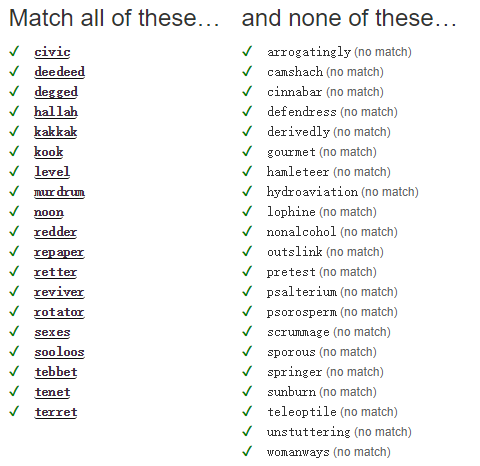480x466 pixels.
Task: Click the checkmark beside kakkak
Action: 14,131
